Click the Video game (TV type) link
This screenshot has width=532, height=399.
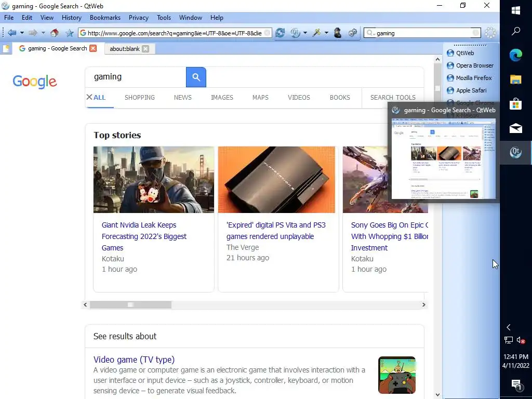(x=134, y=360)
